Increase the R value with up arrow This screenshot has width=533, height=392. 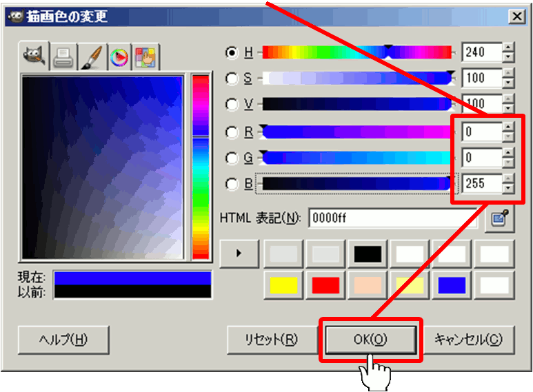coord(508,127)
